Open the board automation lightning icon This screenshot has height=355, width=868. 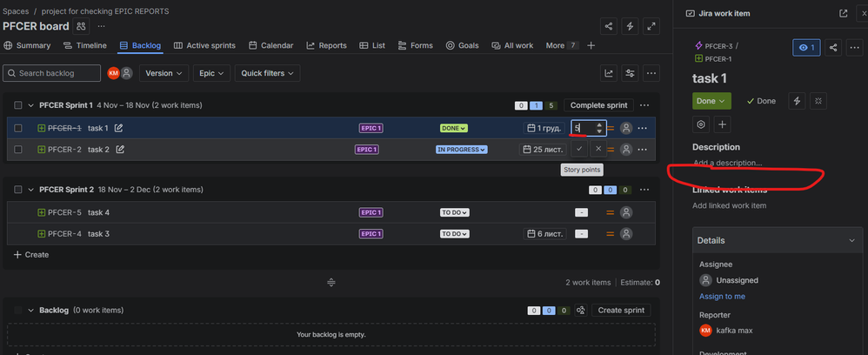coord(630,26)
